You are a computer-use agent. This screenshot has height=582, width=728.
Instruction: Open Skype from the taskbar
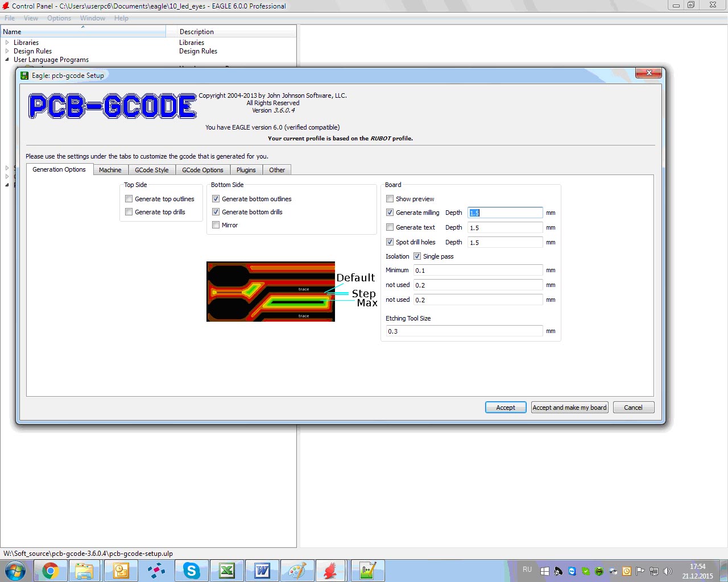(x=192, y=571)
